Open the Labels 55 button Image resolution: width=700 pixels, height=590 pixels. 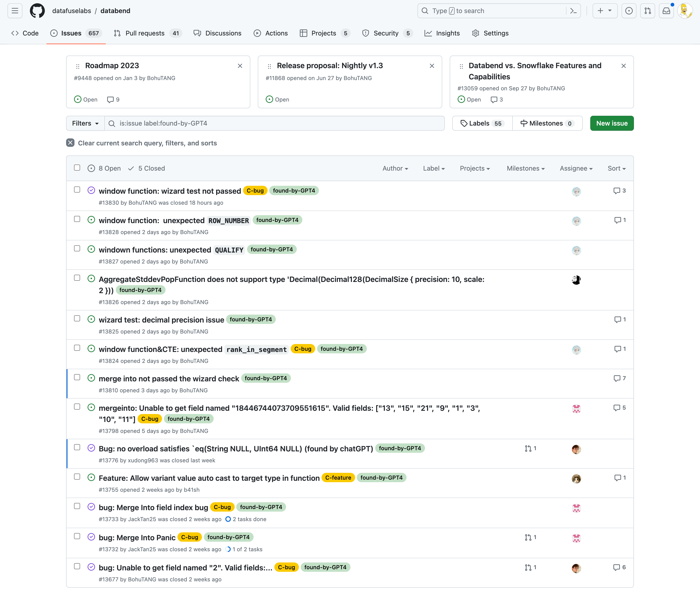[x=482, y=123]
